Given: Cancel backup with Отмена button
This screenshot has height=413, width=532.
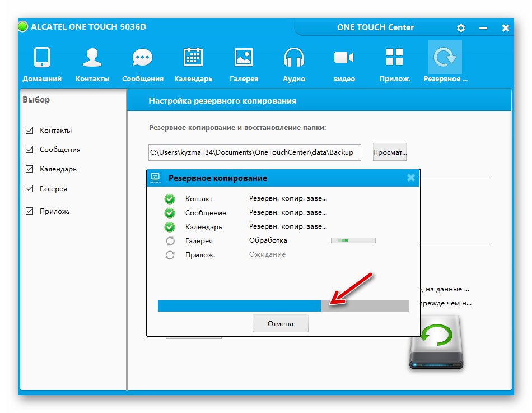Looking at the screenshot, I should click(280, 323).
